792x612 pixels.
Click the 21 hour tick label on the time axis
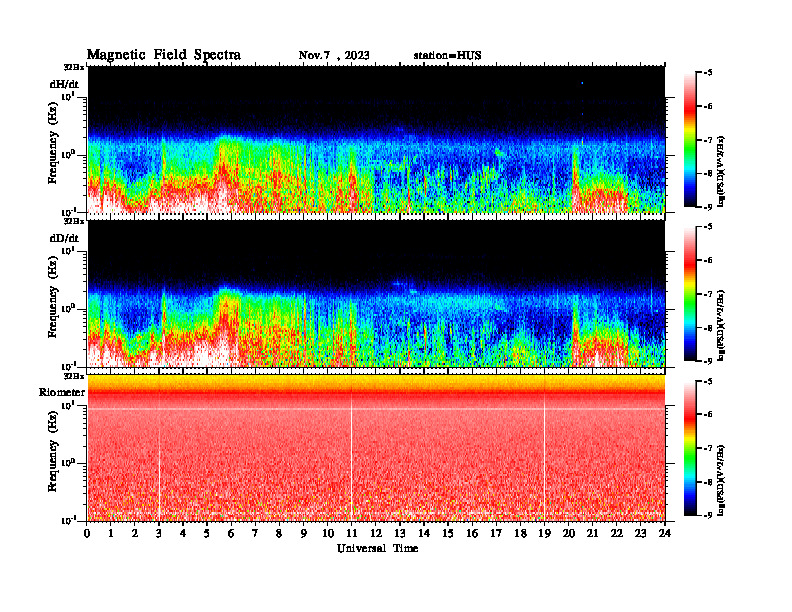pyautogui.click(x=592, y=534)
